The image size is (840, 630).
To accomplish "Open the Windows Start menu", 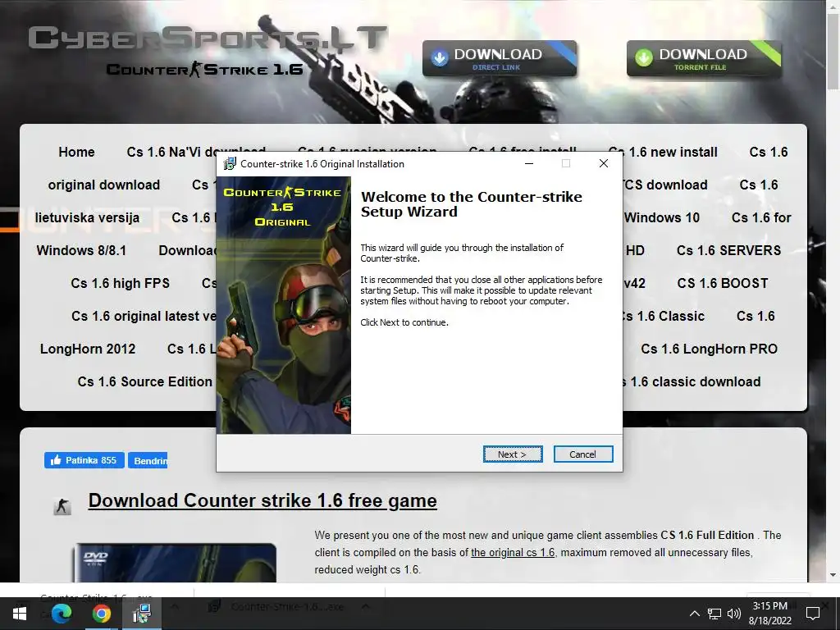I will pos(20,614).
